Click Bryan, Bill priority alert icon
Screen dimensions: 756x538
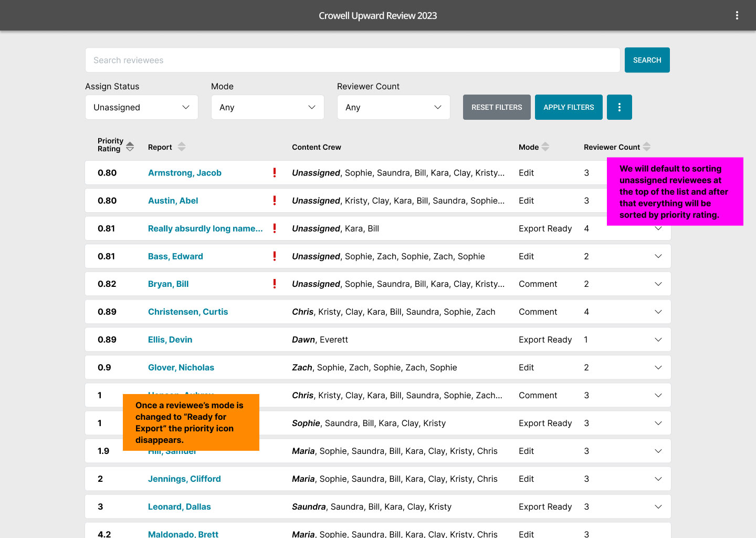click(275, 284)
